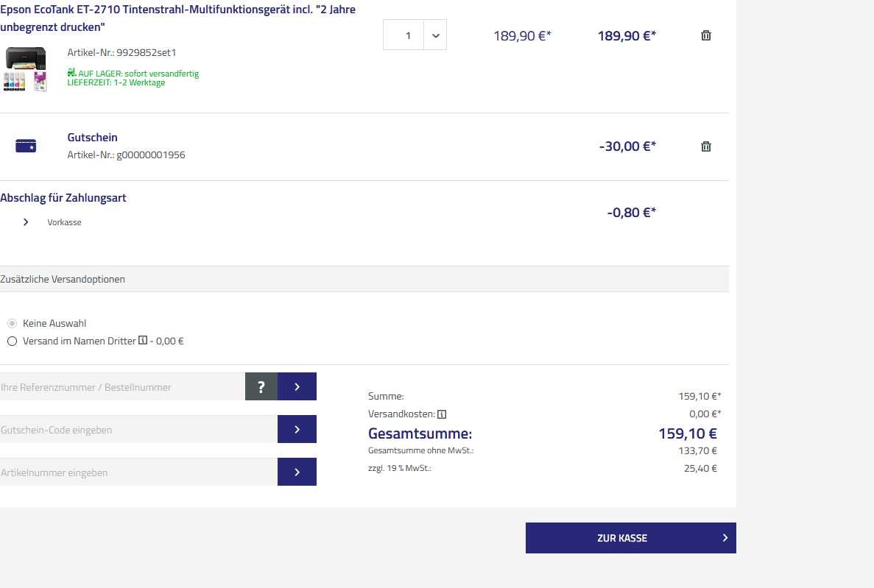The height and width of the screenshot is (588, 874).
Task: Click the Gutschein card icon
Action: click(x=26, y=146)
